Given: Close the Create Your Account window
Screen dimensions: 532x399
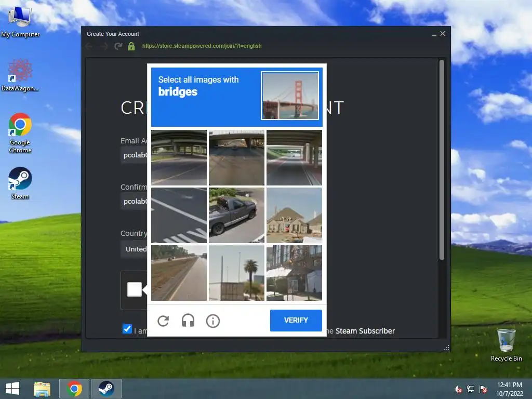Looking at the screenshot, I should (x=443, y=34).
